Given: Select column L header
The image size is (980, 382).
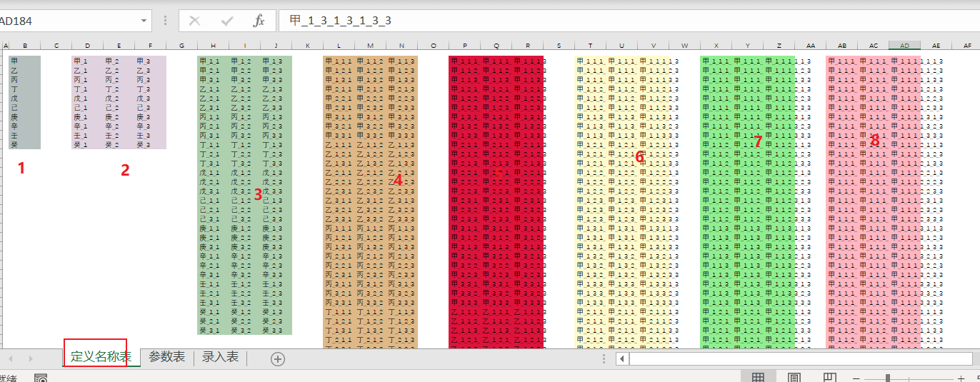Looking at the screenshot, I should [339, 46].
